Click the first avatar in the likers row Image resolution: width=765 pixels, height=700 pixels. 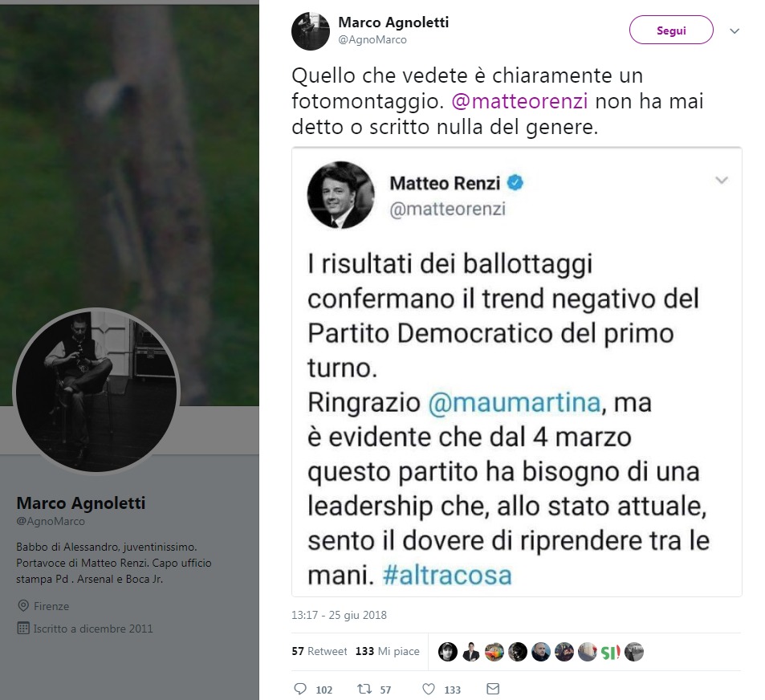447,652
